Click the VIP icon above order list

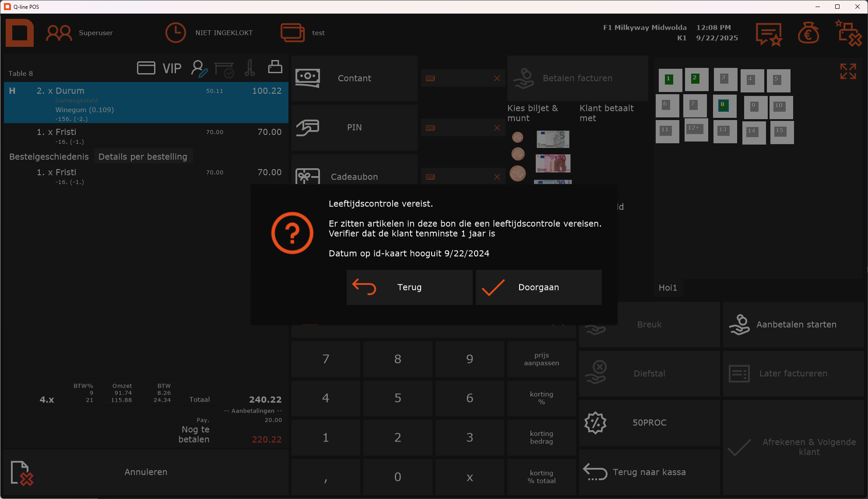coord(172,68)
